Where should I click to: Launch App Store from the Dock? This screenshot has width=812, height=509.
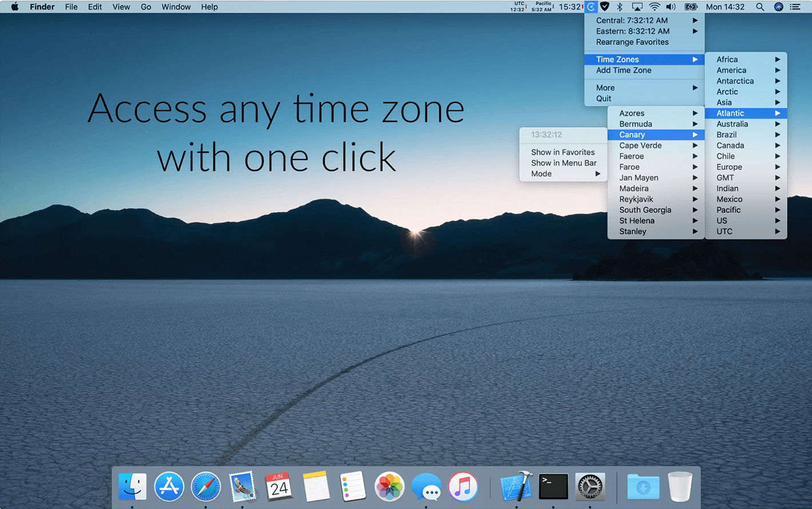[169, 487]
